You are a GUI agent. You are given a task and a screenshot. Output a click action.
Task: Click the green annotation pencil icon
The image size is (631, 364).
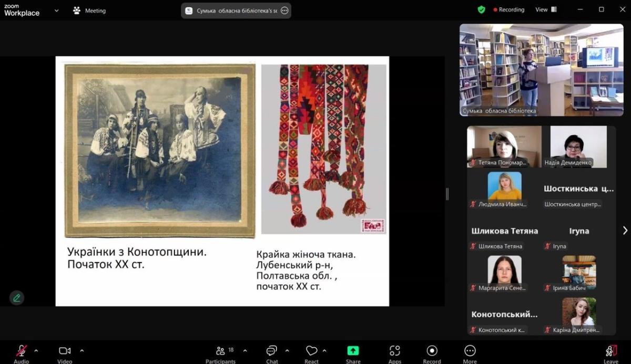[17, 298]
